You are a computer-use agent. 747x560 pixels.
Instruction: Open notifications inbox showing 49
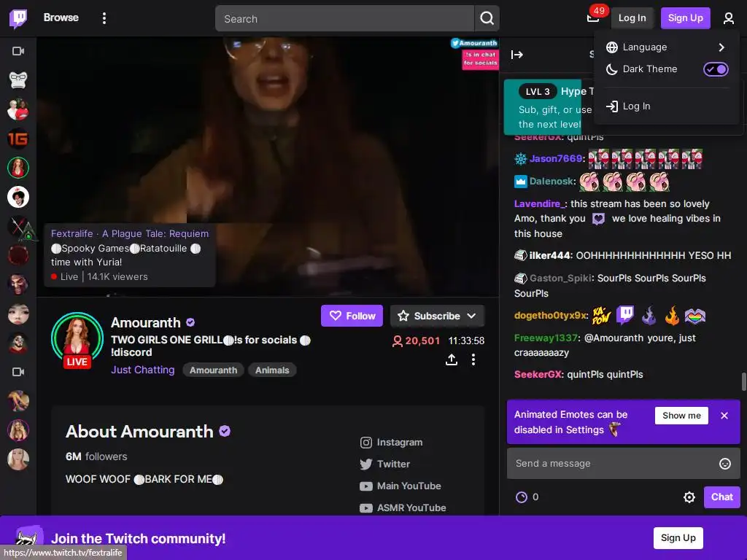593,17
